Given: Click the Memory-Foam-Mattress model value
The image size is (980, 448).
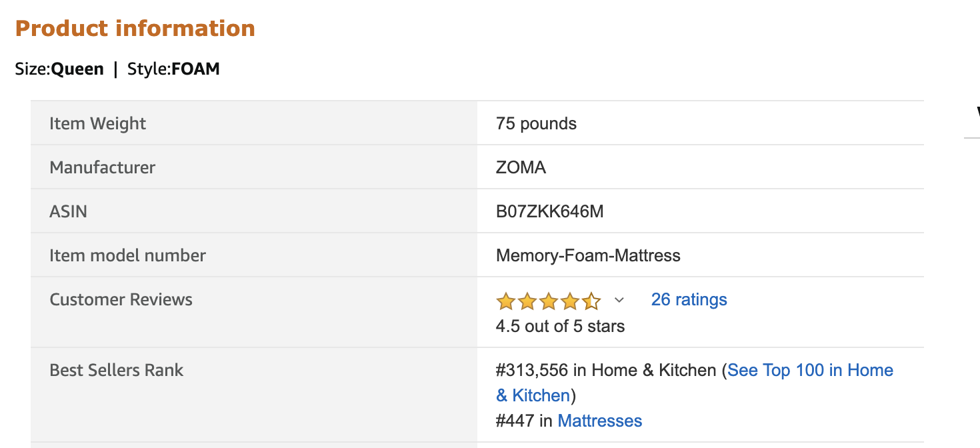Looking at the screenshot, I should tap(588, 255).
